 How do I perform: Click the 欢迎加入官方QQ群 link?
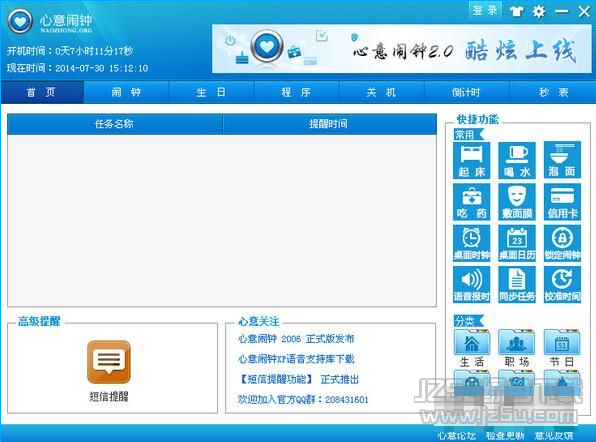click(303, 399)
